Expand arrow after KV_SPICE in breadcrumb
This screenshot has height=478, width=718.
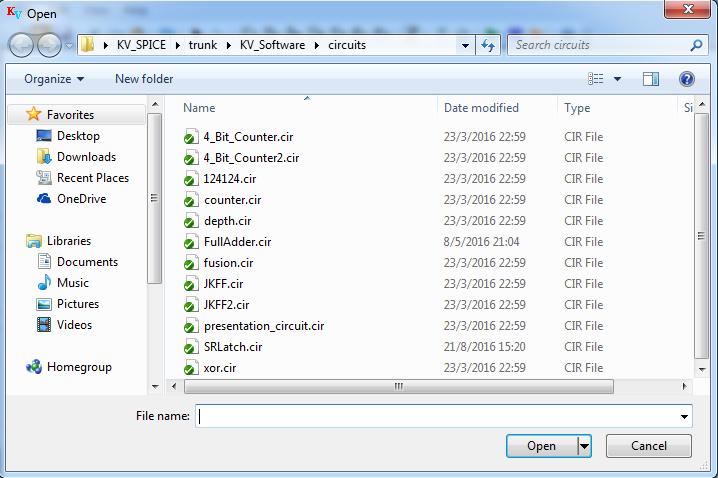coord(178,45)
